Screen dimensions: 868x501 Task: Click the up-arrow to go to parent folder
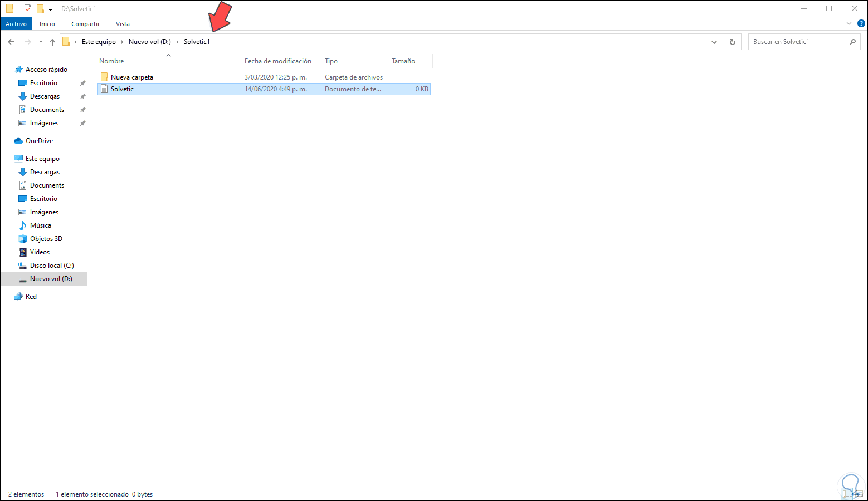tap(52, 41)
